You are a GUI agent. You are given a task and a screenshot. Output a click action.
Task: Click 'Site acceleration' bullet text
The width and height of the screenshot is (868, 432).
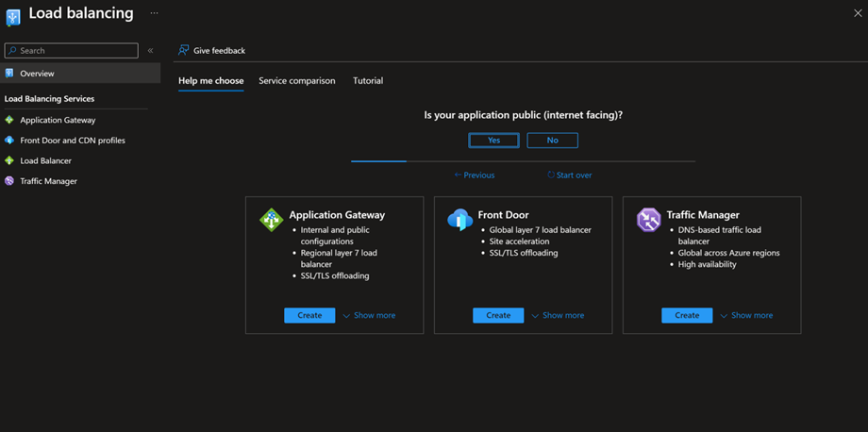pos(519,241)
